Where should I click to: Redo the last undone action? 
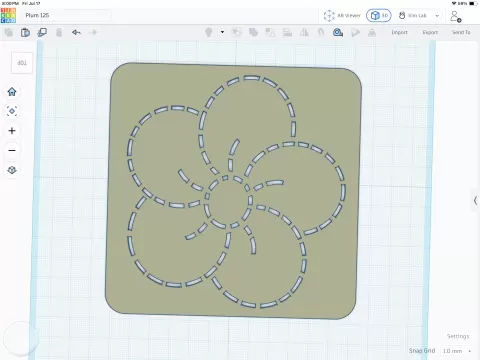pyautogui.click(x=93, y=32)
